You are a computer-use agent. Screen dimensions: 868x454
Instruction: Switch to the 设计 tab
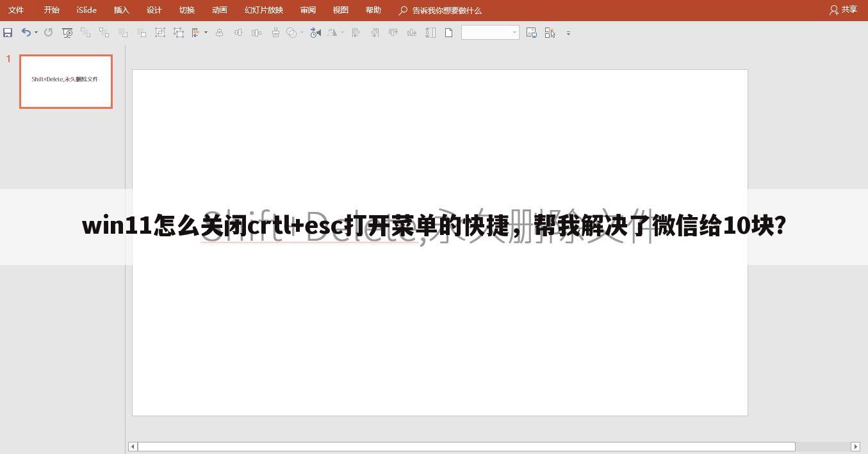tap(154, 10)
